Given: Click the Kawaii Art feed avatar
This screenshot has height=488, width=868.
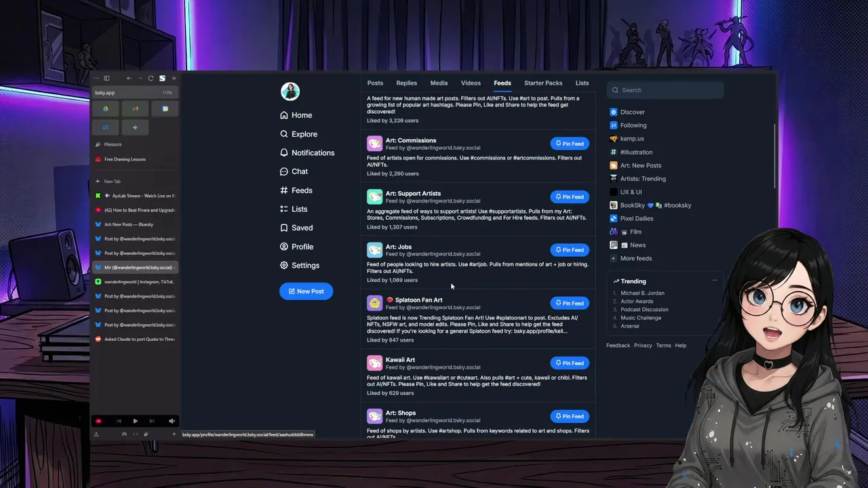Looking at the screenshot, I should tap(374, 363).
